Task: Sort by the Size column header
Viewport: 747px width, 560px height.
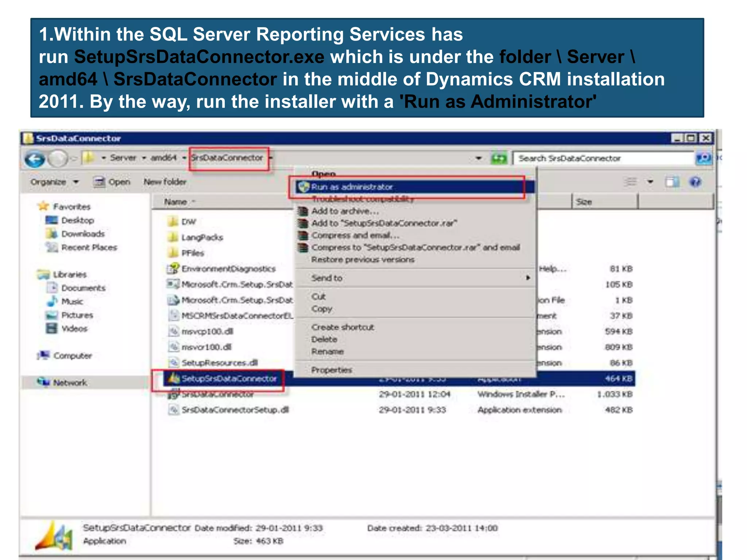Action: point(605,202)
